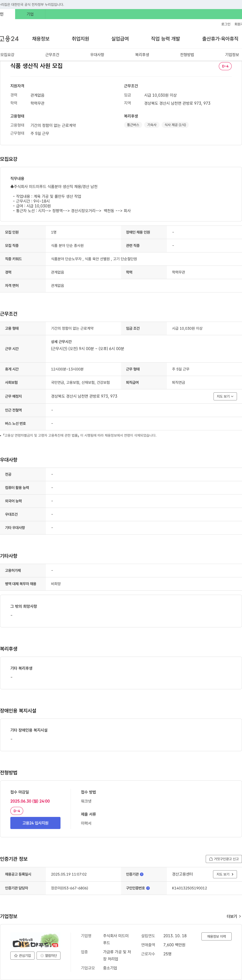Click the deadline text 2025.06.30 (월) 24:00
The height and width of the screenshot is (980, 242).
tap(30, 801)
